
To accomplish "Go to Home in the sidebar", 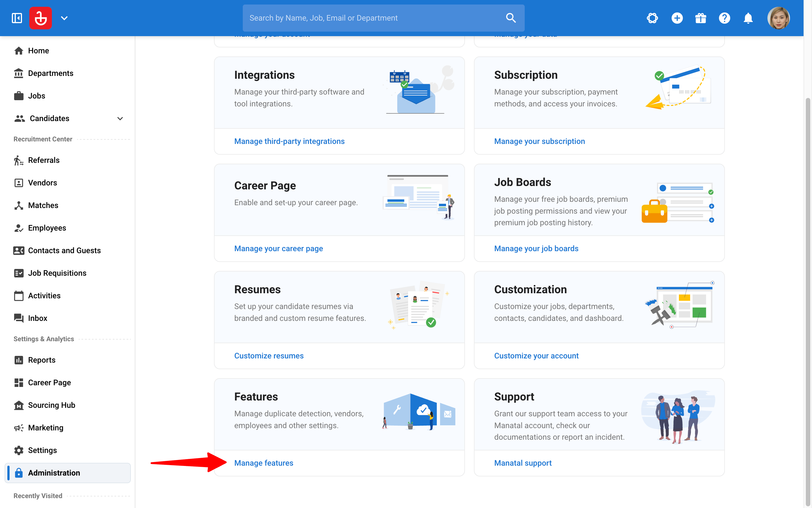I will click(x=67, y=51).
